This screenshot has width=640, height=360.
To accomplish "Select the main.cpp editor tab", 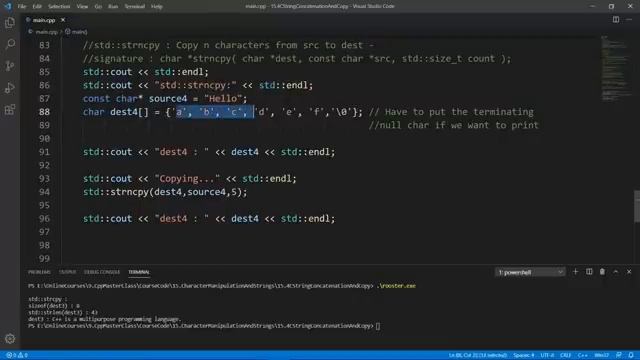I will (x=44, y=20).
